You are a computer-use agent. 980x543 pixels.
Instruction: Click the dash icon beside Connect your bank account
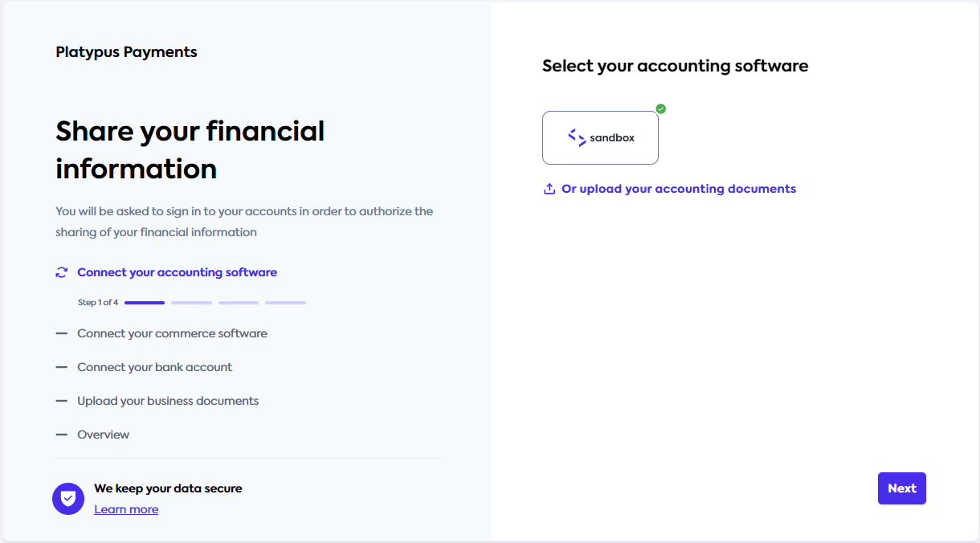[x=63, y=367]
